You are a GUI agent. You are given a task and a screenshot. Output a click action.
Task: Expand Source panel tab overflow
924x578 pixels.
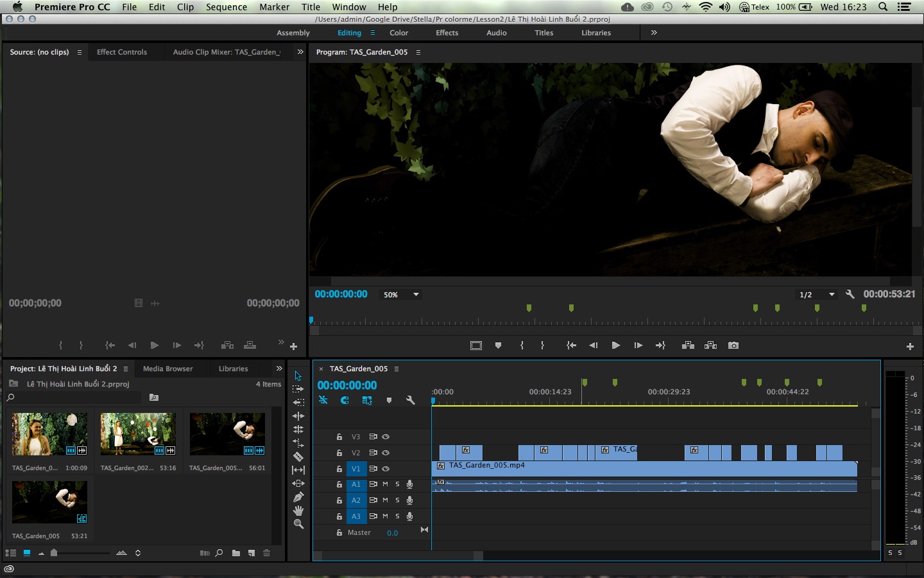(x=300, y=52)
